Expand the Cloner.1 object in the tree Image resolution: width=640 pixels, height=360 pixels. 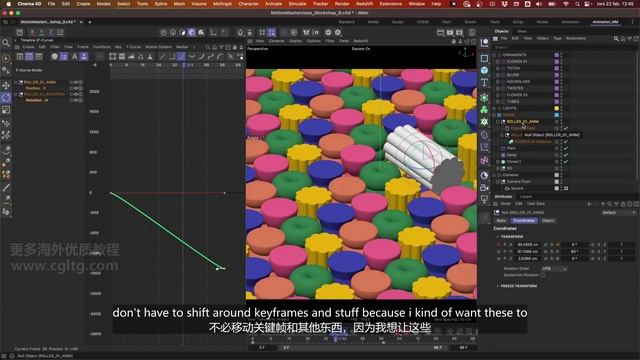(498, 162)
